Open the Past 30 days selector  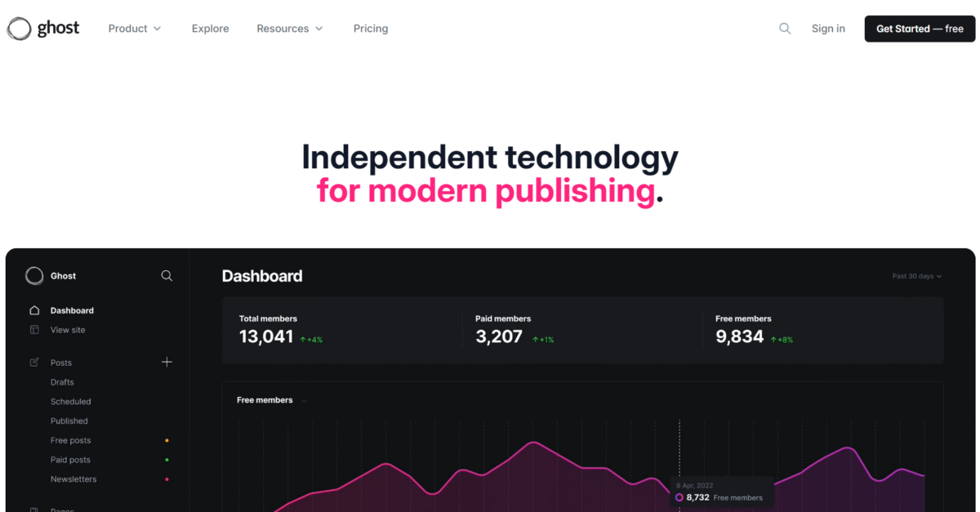916,276
